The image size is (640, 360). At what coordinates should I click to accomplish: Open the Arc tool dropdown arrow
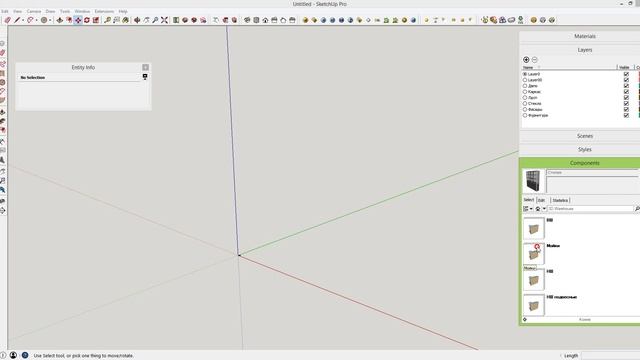[x=36, y=20]
